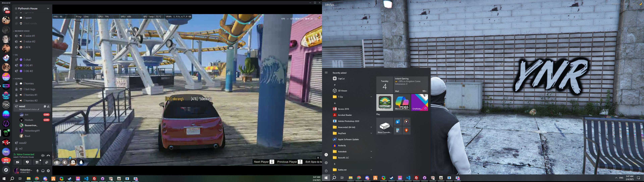Viewport: 644px width, 182px height.
Task: Open Discord User Settings gear
Action: tap(48, 171)
